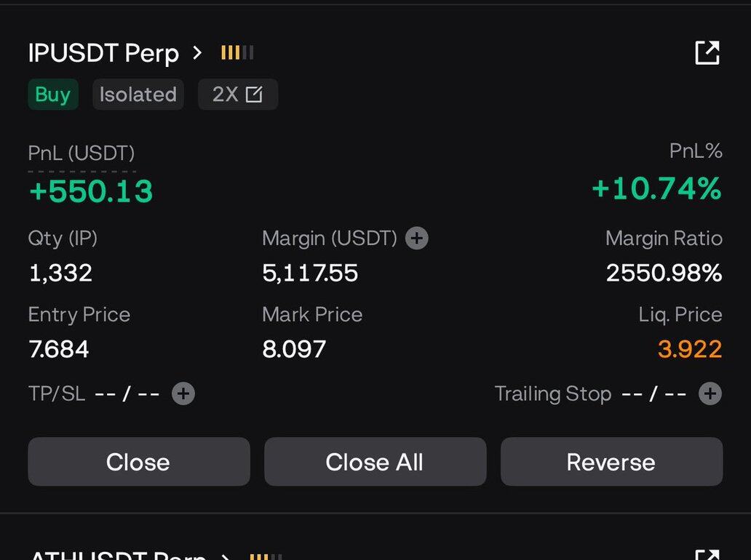Tap the empty Trailing Stop value
This screenshot has height=560, width=751.
[654, 393]
